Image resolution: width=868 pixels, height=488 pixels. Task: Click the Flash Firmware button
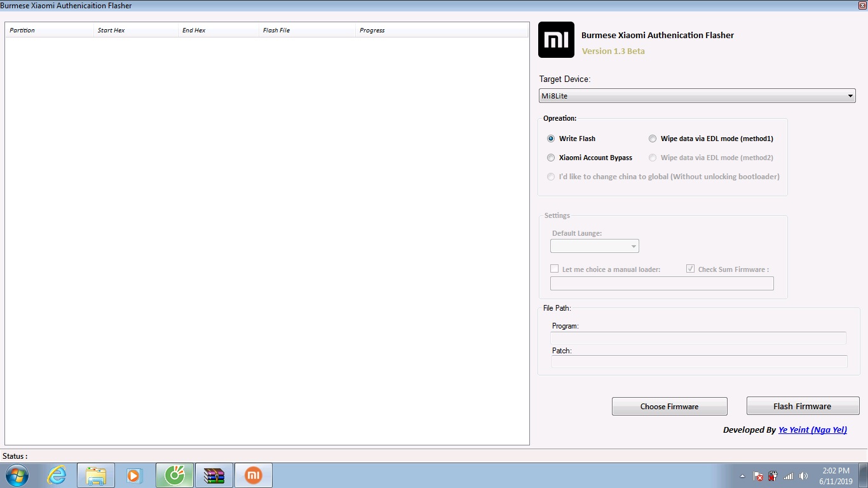(803, 406)
